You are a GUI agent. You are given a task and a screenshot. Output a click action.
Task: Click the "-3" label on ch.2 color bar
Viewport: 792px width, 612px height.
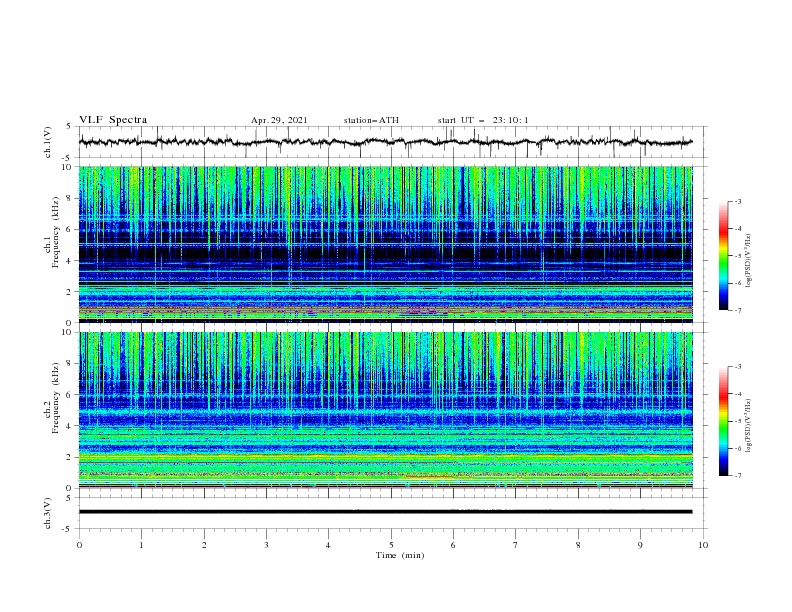[737, 367]
